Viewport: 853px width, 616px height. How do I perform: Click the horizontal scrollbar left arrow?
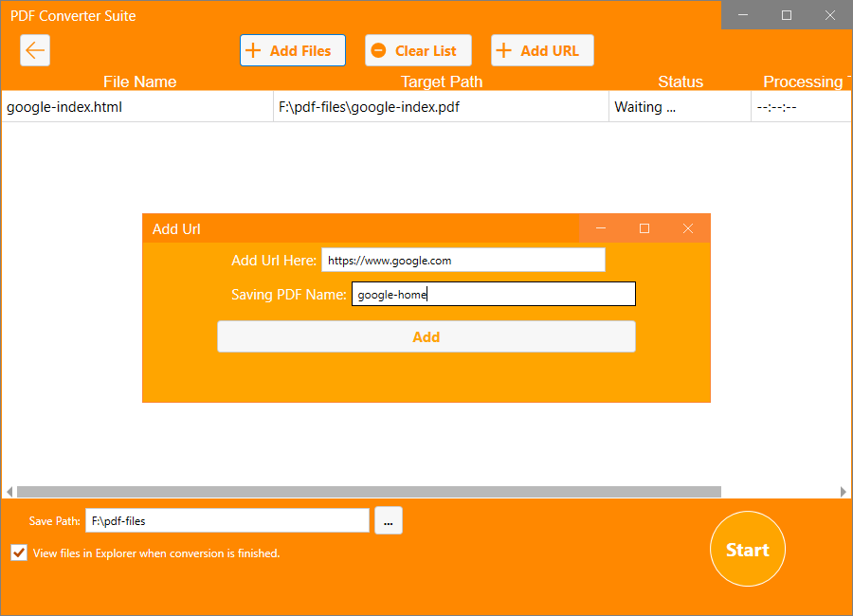pyautogui.click(x=9, y=492)
